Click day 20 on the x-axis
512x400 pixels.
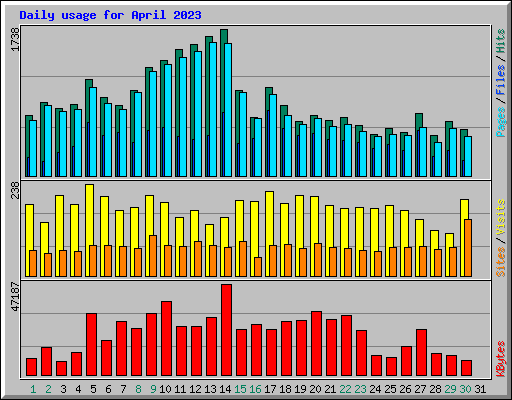point(315,389)
